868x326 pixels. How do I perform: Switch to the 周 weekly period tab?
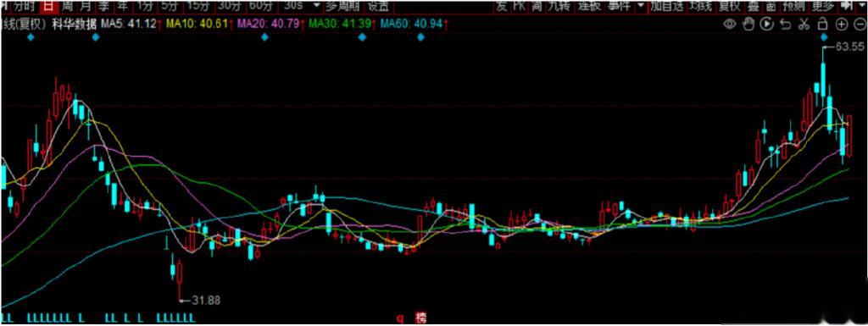pos(67,6)
